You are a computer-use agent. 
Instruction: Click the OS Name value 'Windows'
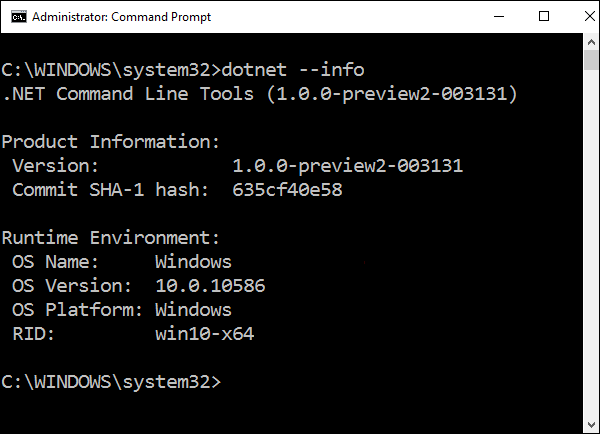click(193, 262)
